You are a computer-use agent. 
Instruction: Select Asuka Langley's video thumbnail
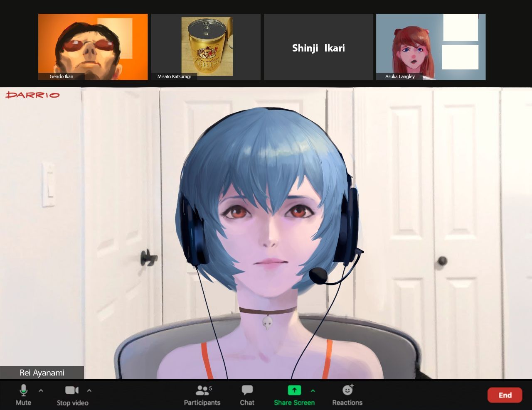(431, 47)
